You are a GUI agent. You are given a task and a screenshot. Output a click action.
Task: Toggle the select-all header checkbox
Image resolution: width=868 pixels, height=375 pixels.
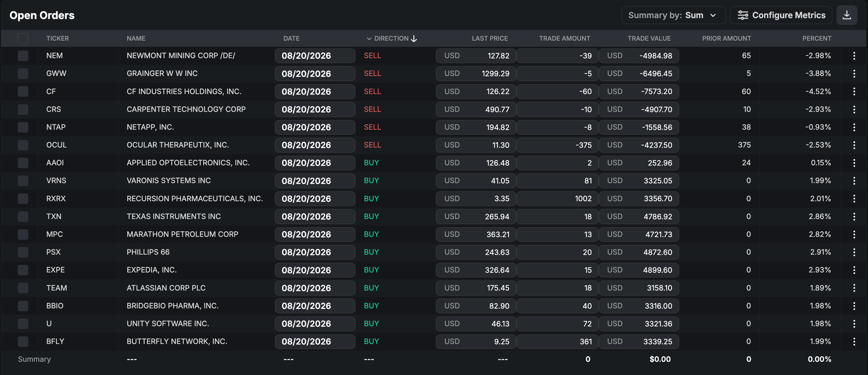[23, 39]
